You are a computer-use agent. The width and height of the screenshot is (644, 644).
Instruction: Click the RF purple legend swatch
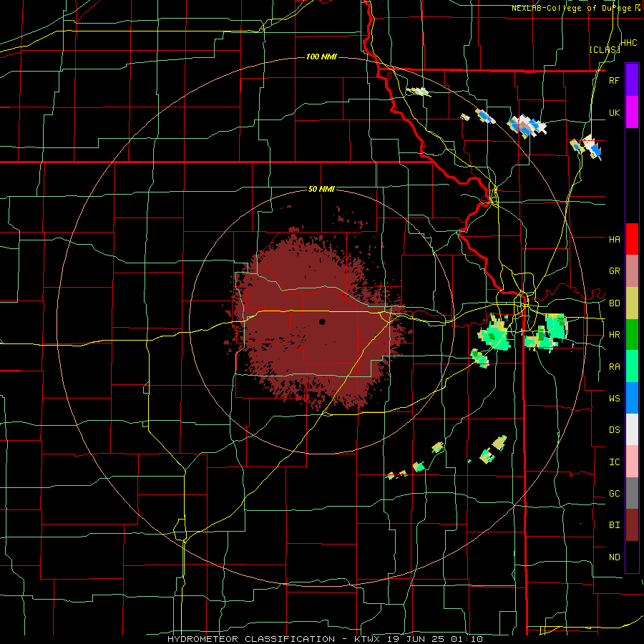click(x=632, y=80)
